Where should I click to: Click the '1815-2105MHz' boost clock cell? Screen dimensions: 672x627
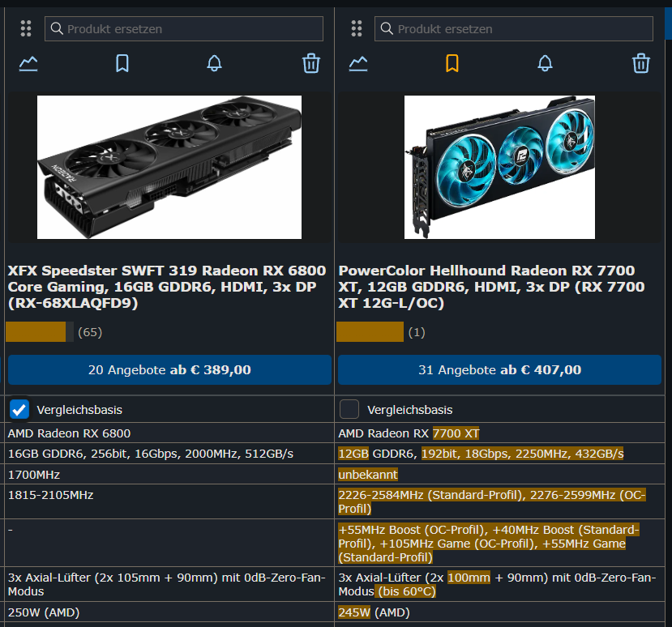[x=169, y=501]
